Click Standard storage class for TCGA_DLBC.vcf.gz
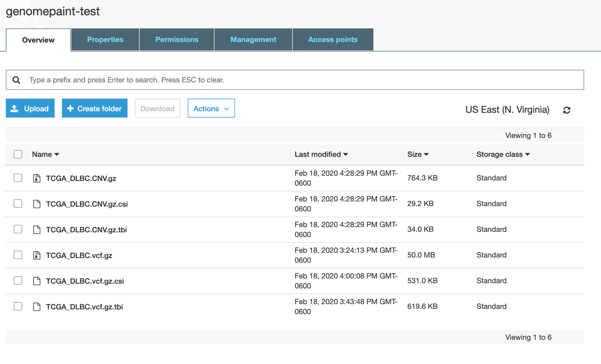Image resolution: width=601 pixels, height=364 pixels. tap(492, 255)
